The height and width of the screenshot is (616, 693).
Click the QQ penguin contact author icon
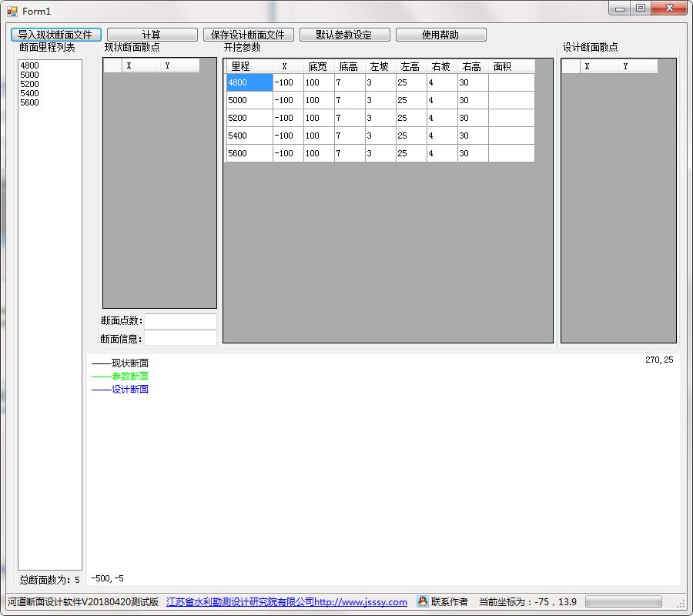pyautogui.click(x=423, y=601)
